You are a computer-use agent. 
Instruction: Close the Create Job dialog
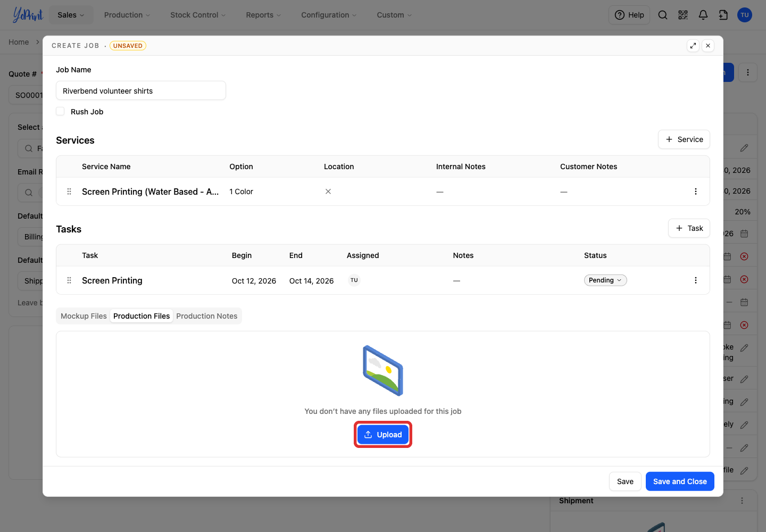tap(708, 46)
